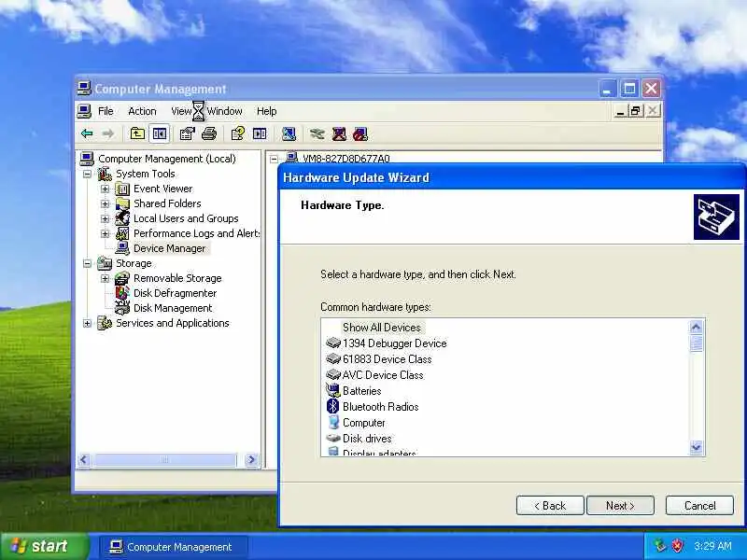
Task: Click the Next button in wizard
Action: click(x=620, y=506)
